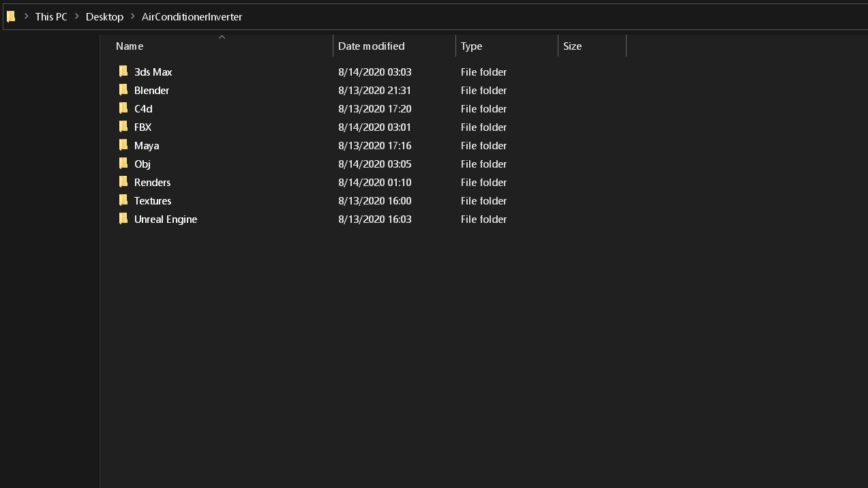Screen dimensions: 868x488
Task: Click the Blender folder icon
Action: (123, 90)
